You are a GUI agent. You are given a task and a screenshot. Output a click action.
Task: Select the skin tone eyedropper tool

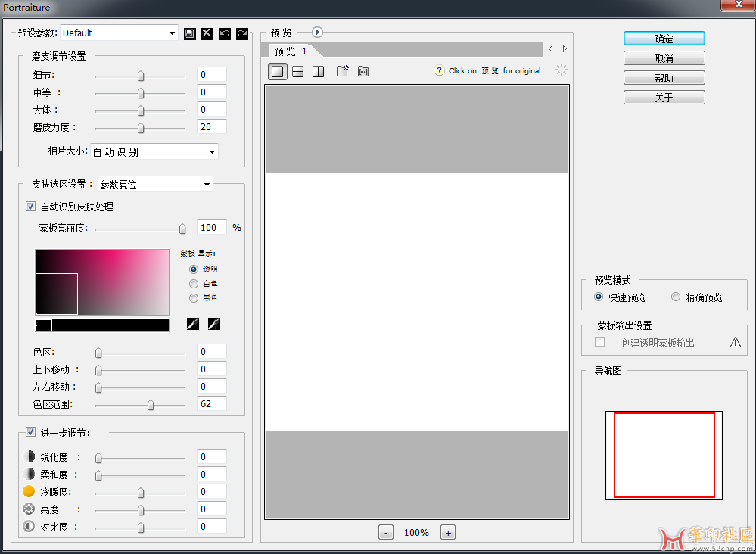click(x=193, y=324)
